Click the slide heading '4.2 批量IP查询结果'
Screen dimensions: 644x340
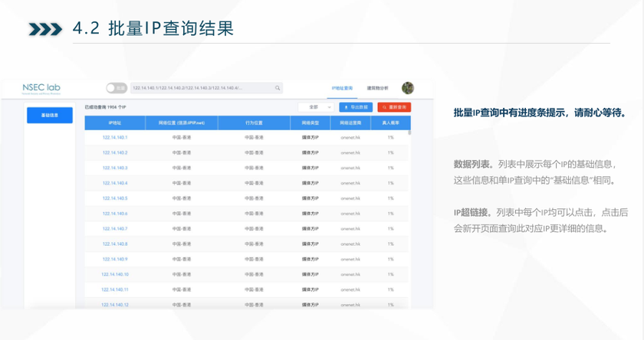pos(153,28)
